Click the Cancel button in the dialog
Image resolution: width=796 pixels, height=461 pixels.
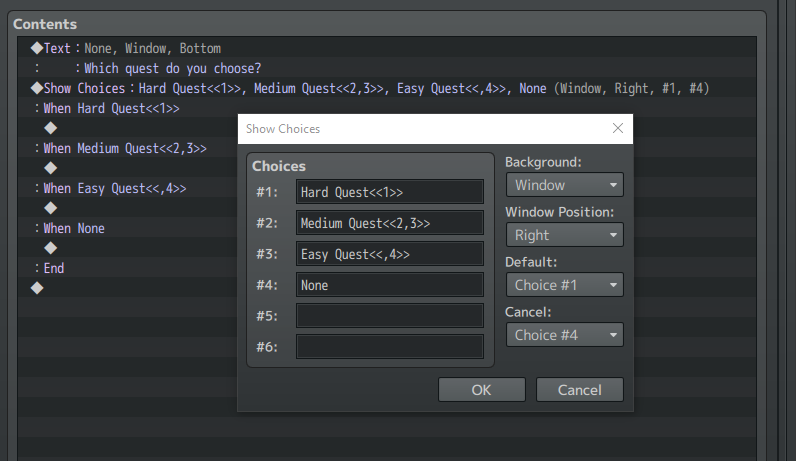(580, 389)
